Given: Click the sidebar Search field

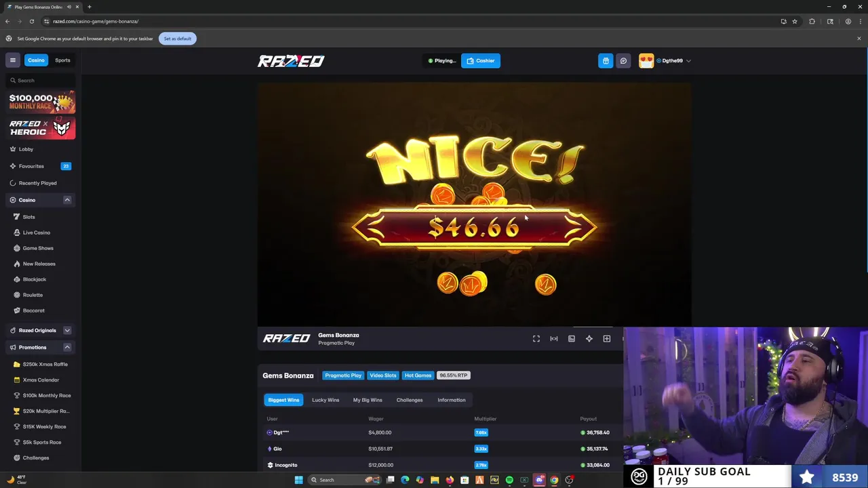Looking at the screenshot, I should [x=41, y=81].
